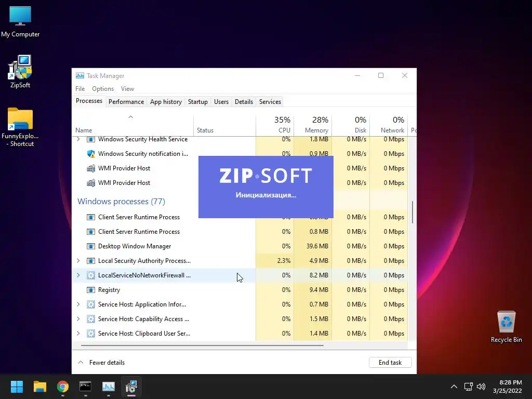Switch to the Details tab
The image size is (532, 399).
tap(244, 102)
